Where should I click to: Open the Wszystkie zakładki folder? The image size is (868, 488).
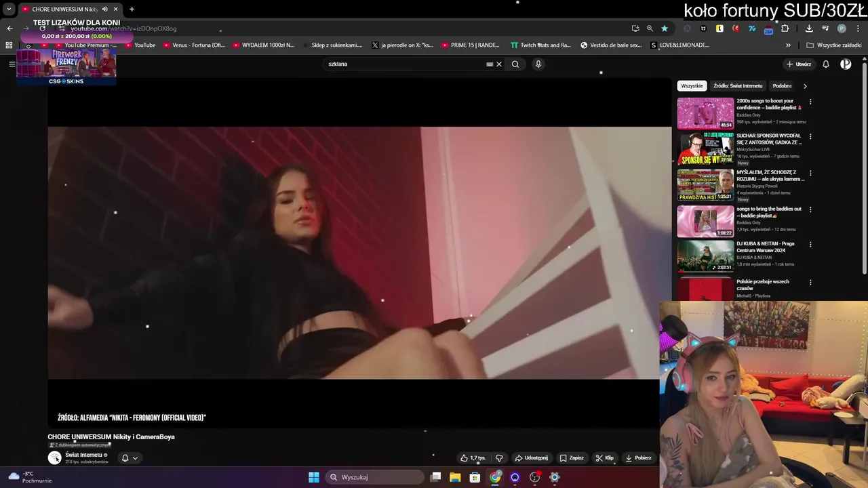(833, 45)
